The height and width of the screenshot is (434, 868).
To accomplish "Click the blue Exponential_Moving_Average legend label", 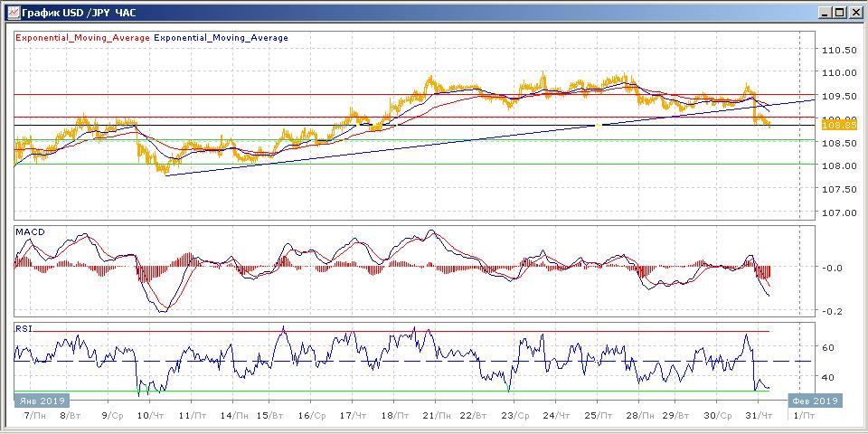I will click(x=221, y=38).
